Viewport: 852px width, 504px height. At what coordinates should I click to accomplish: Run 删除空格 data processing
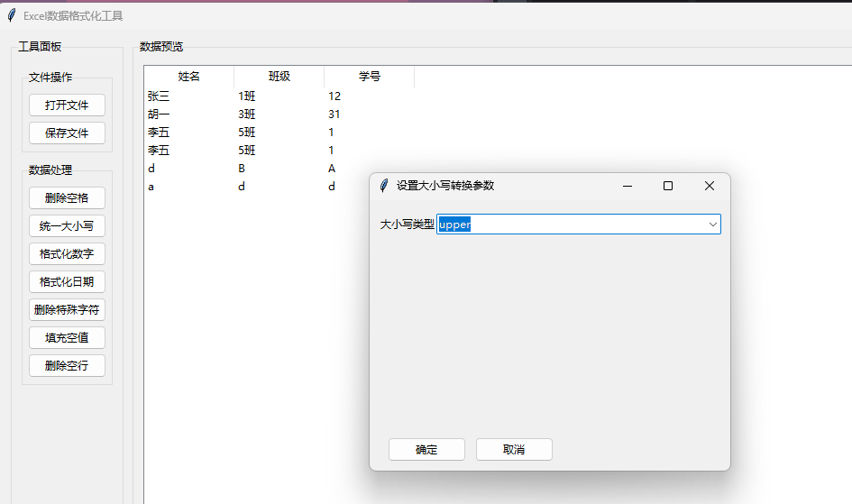pyautogui.click(x=67, y=197)
